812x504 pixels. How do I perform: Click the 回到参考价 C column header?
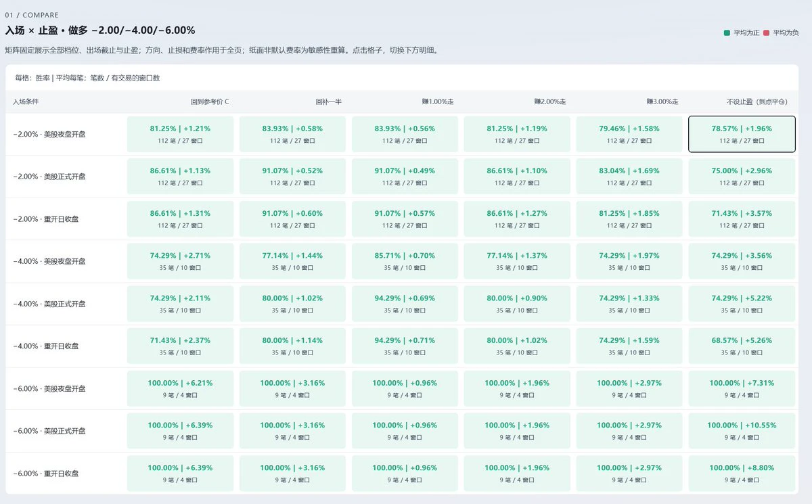tap(210, 101)
